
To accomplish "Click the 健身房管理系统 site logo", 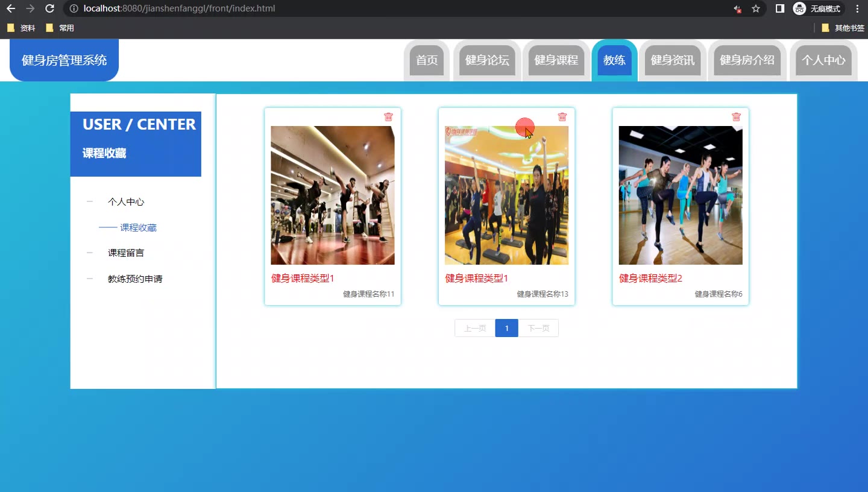I will [64, 60].
